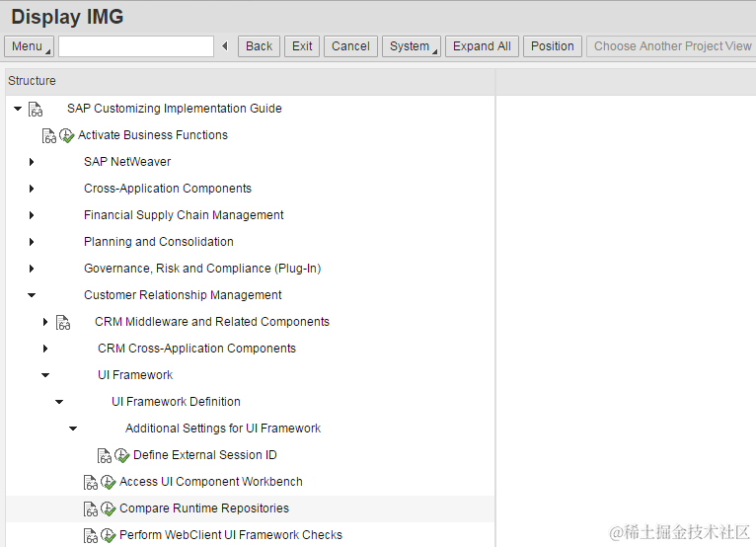
Task: Expand the SAP NetWeaver node
Action: click(32, 162)
